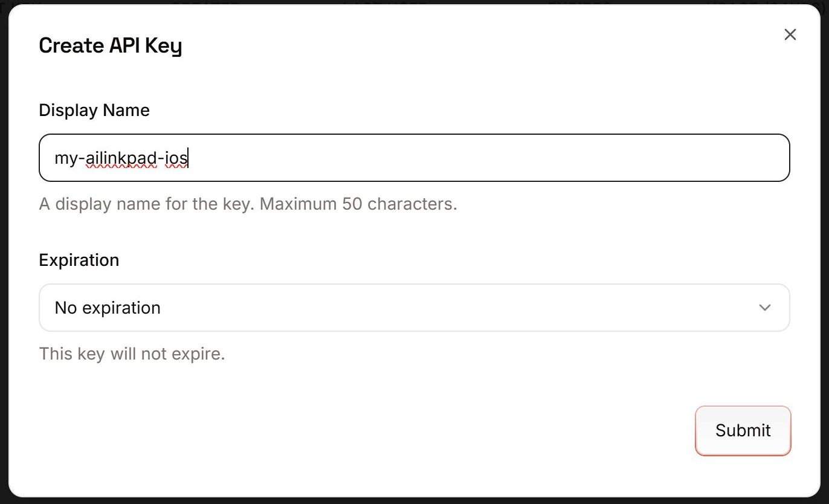The image size is (829, 504).
Task: Click the Submit button
Action: pyautogui.click(x=743, y=430)
